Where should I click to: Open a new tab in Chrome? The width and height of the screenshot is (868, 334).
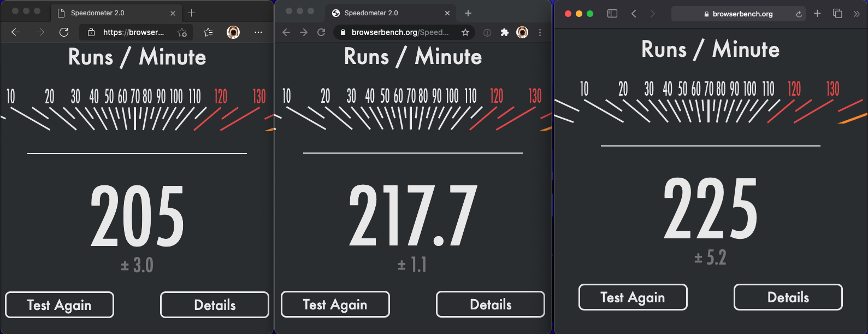click(x=468, y=13)
